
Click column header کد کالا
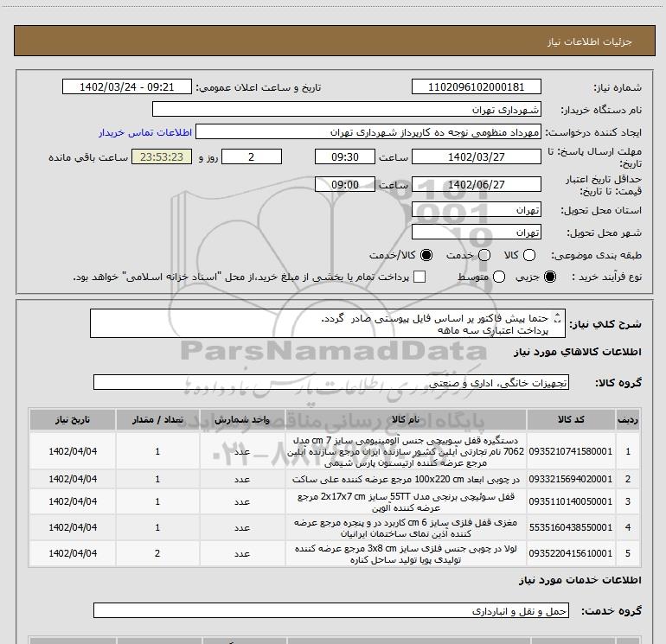(571, 420)
